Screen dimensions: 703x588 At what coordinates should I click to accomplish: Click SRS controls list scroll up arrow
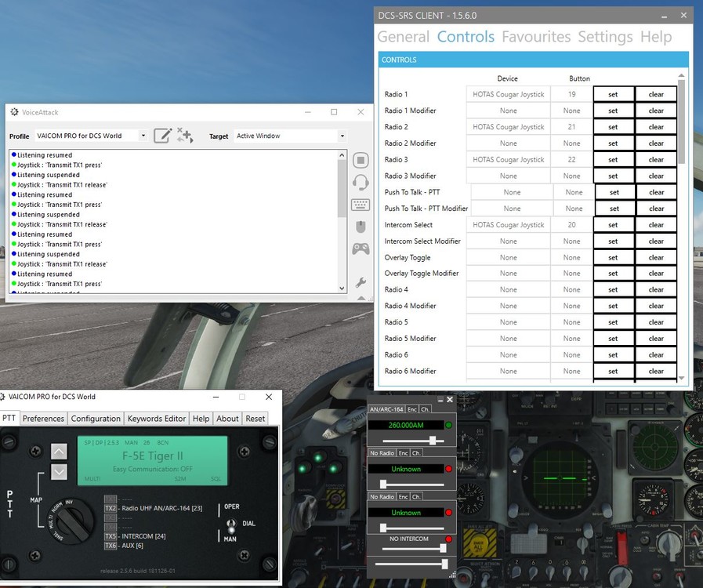(x=682, y=75)
